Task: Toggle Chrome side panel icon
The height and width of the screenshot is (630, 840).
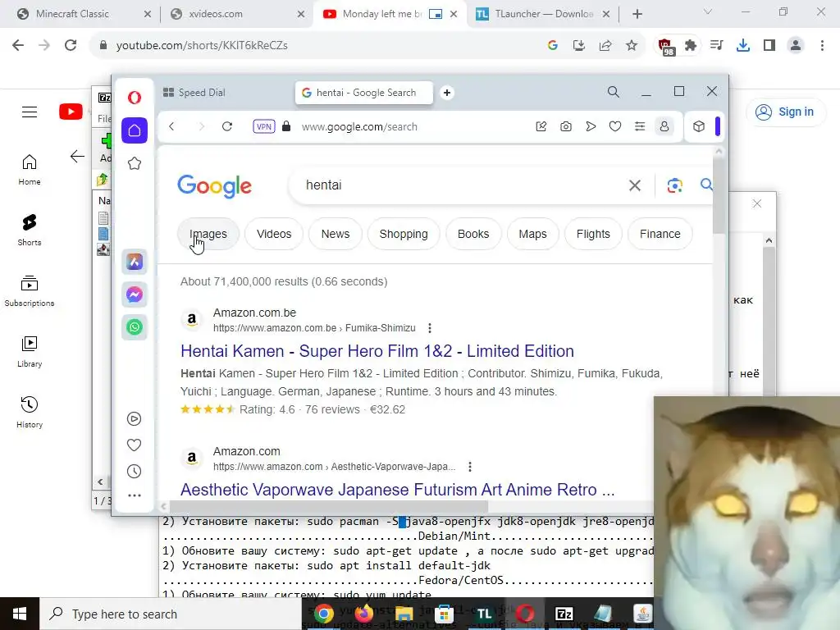Action: (x=769, y=46)
